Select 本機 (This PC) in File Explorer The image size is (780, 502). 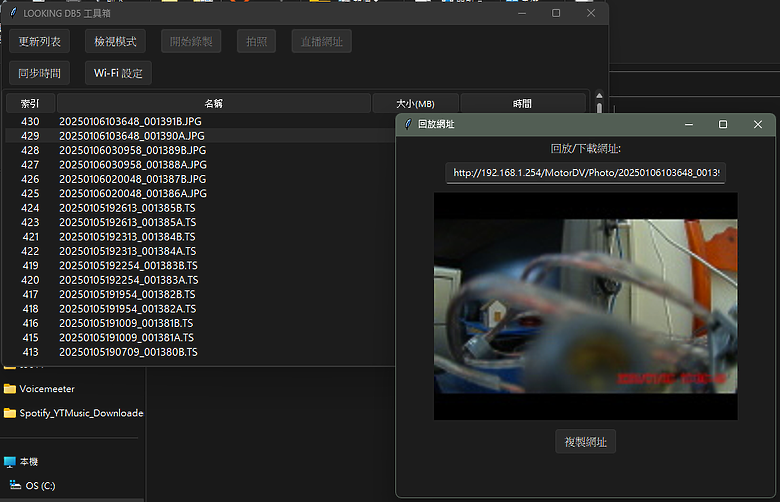[29, 462]
